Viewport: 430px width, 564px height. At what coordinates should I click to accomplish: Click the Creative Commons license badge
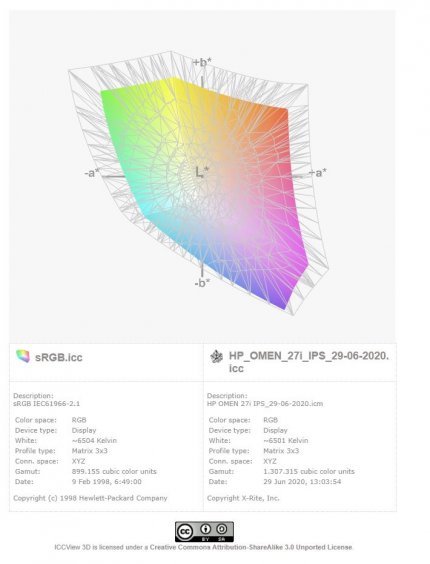[x=204, y=532]
